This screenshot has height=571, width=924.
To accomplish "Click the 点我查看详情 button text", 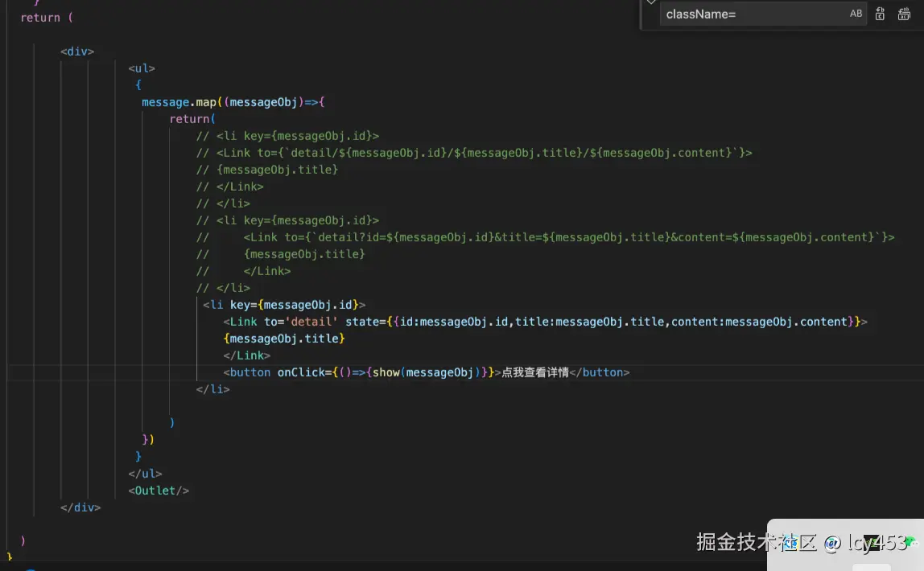I will pyautogui.click(x=534, y=372).
